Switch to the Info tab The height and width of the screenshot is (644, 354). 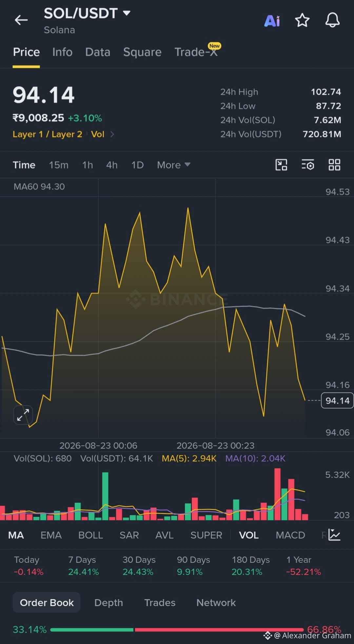(x=62, y=52)
